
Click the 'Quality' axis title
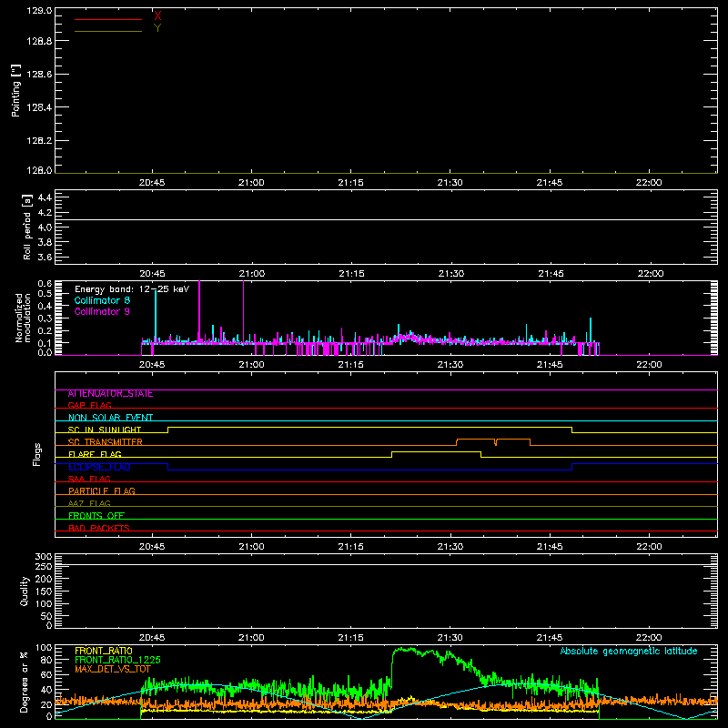tap(25, 591)
